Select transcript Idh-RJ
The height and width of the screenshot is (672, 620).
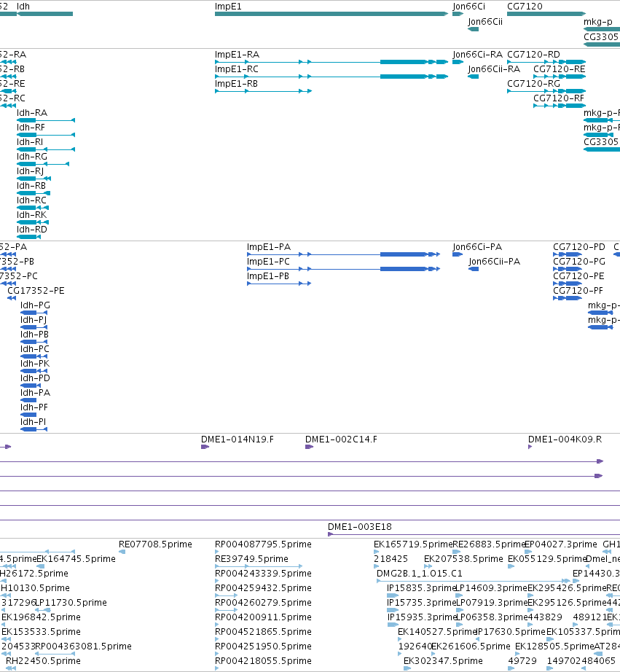pyautogui.click(x=34, y=179)
